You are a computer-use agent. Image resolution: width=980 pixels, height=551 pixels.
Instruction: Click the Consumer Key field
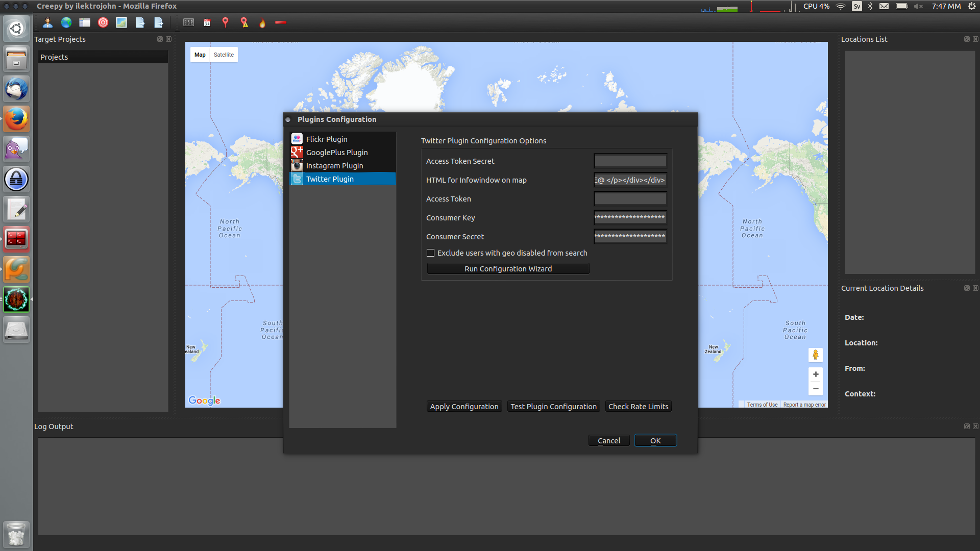[x=630, y=217]
